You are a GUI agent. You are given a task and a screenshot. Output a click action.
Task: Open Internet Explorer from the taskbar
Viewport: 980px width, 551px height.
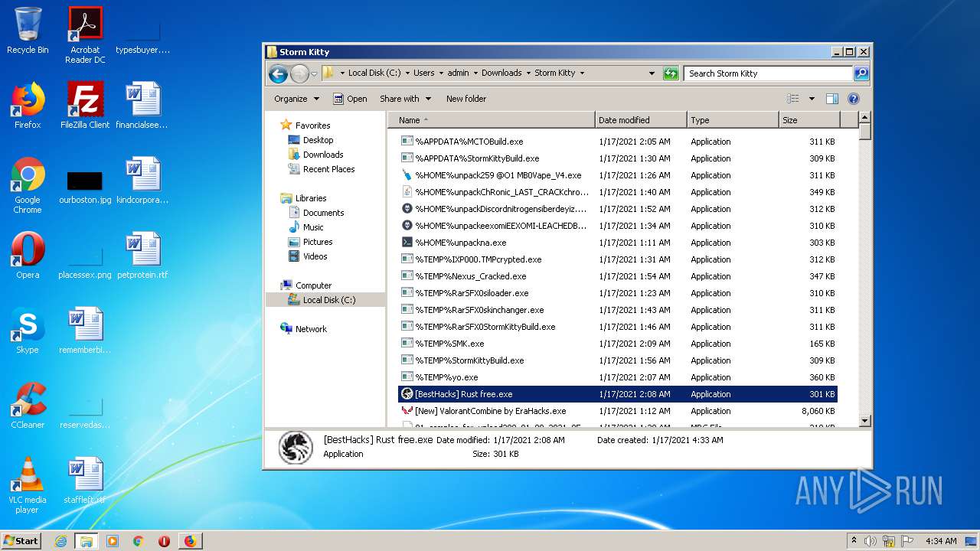pyautogui.click(x=60, y=541)
